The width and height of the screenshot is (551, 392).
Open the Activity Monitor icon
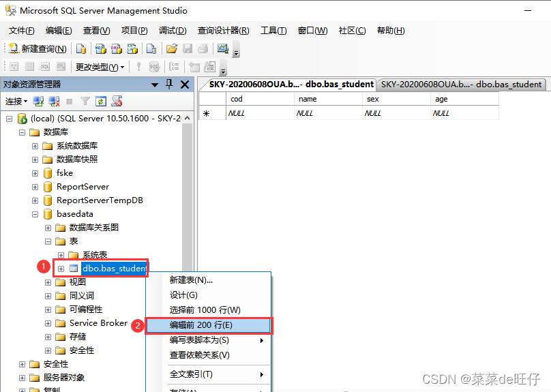223,48
